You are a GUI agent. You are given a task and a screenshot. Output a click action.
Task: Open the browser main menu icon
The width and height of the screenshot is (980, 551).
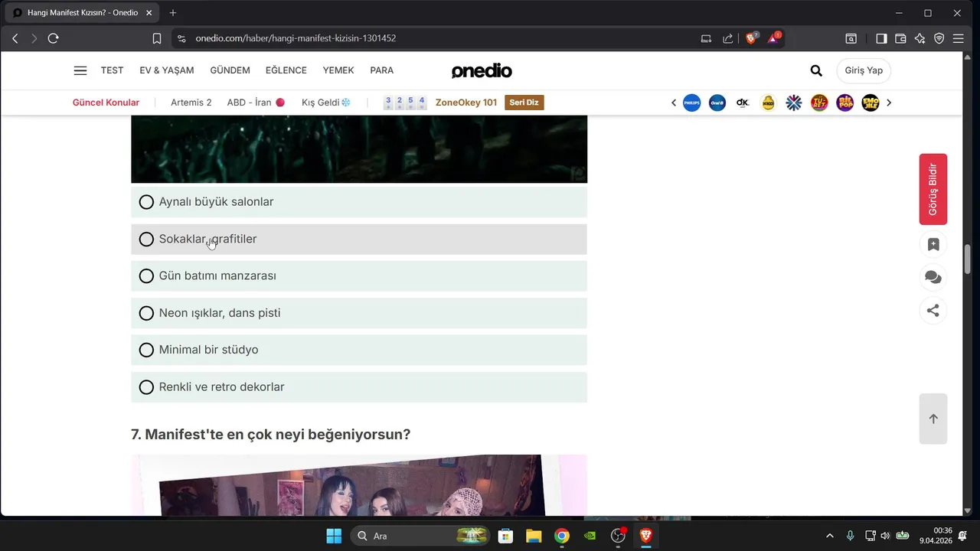(x=958, y=38)
